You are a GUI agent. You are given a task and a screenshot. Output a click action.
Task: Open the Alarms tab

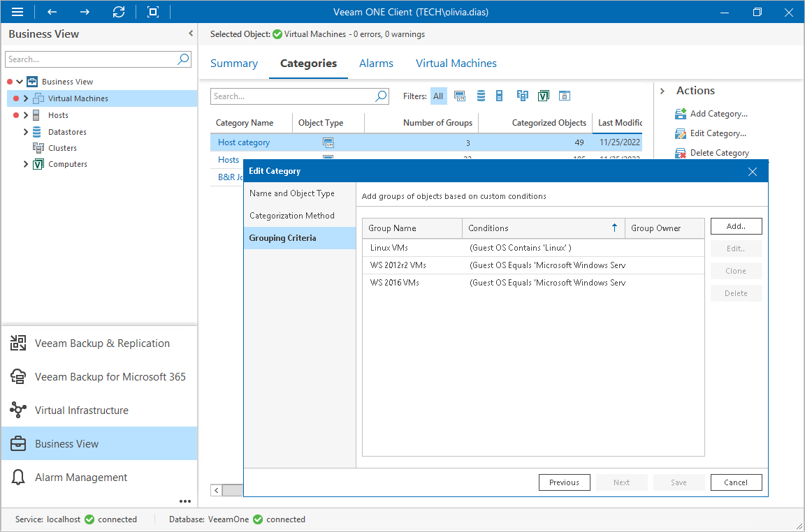pyautogui.click(x=377, y=64)
